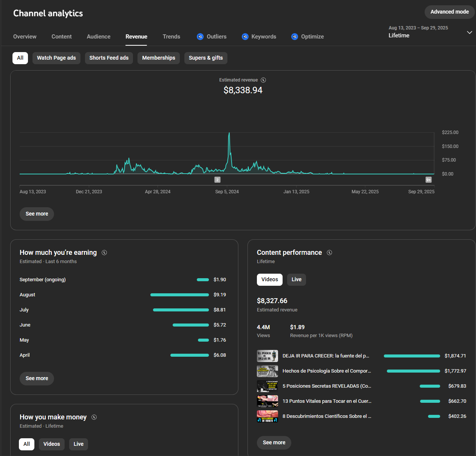Viewport: 476px width, 456px height.
Task: Select the Watch Page ads filter chip
Action: coord(56,58)
